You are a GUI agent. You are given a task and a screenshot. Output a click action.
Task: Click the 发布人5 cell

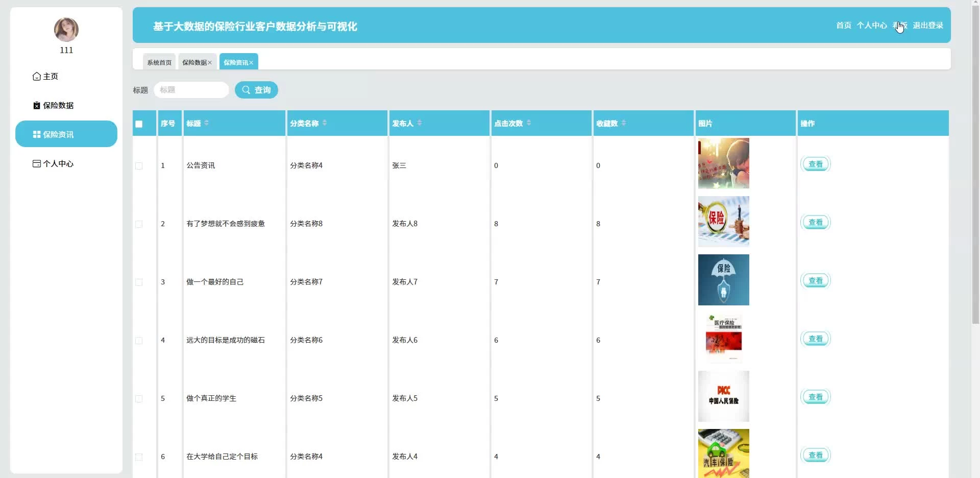coord(405,398)
